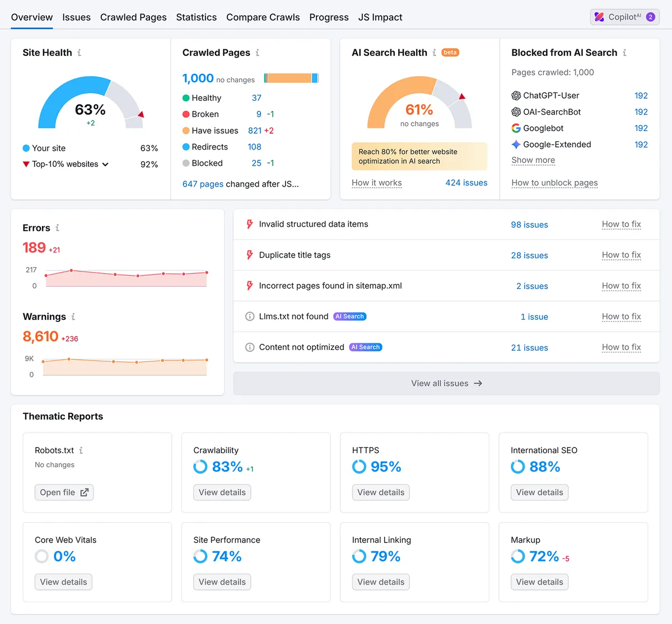
Task: Click the Healthy pages count 37
Action: (x=256, y=98)
